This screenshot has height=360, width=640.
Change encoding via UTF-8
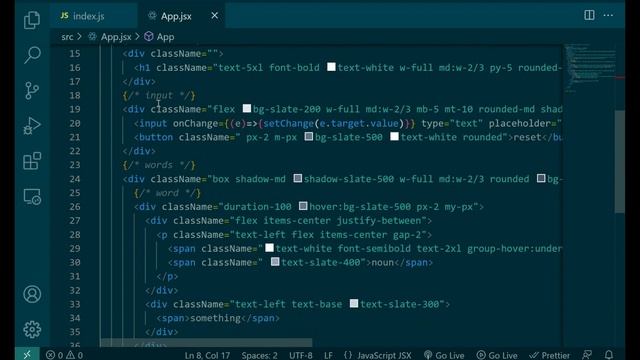pyautogui.click(x=301, y=355)
